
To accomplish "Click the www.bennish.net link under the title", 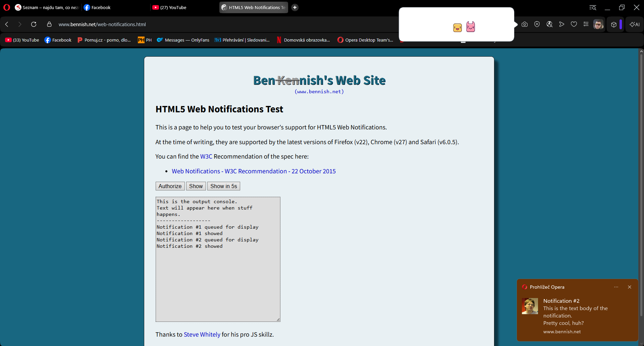I will coord(319,92).
